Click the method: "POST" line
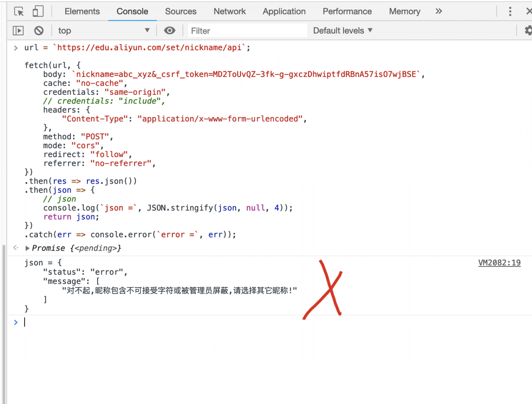The width and height of the screenshot is (532, 404). 78,137
